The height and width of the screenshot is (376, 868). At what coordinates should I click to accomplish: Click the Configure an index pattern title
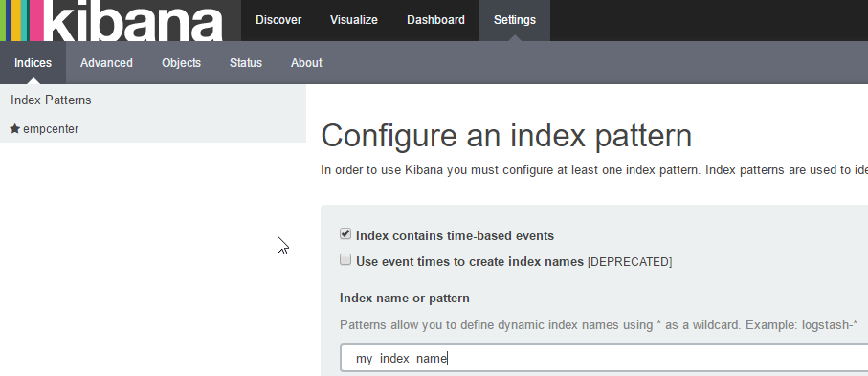pyautogui.click(x=506, y=136)
